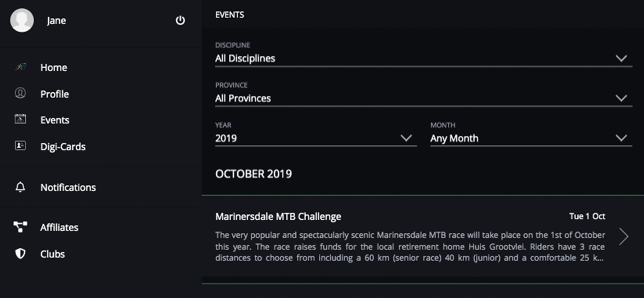Click the Profile person icon
Viewport: 644px width, 298px height.
[x=20, y=93]
